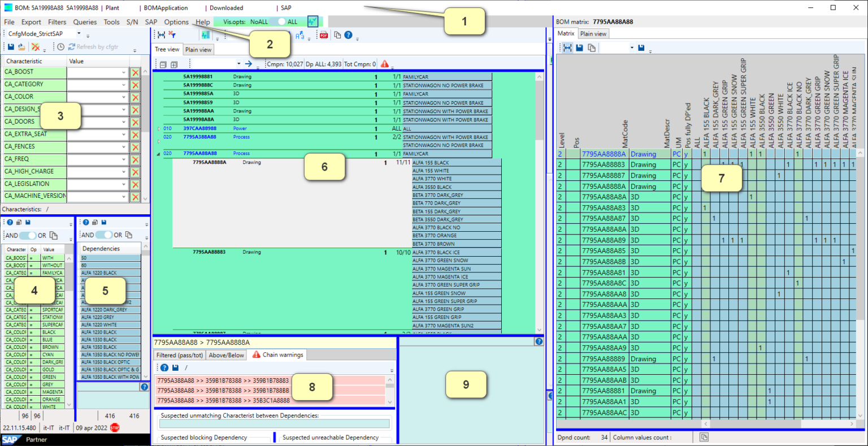This screenshot has width=868, height=446.
Task: Switch to the center Plain view tab
Action: [198, 50]
